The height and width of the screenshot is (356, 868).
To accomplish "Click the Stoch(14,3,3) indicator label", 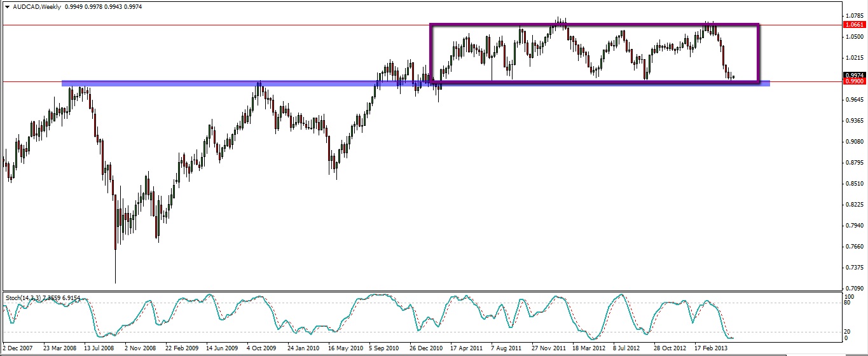I will [24, 298].
